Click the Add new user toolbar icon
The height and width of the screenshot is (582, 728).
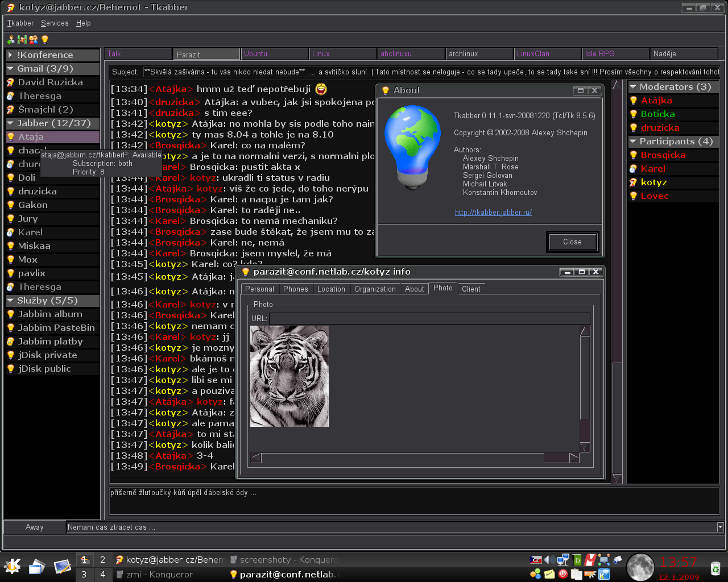pyautogui.click(x=11, y=39)
